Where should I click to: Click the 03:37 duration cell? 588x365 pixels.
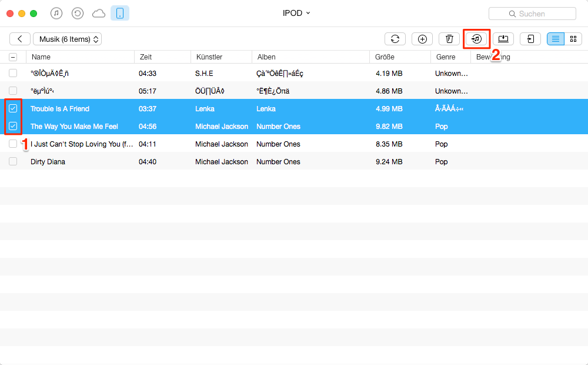[x=148, y=109]
